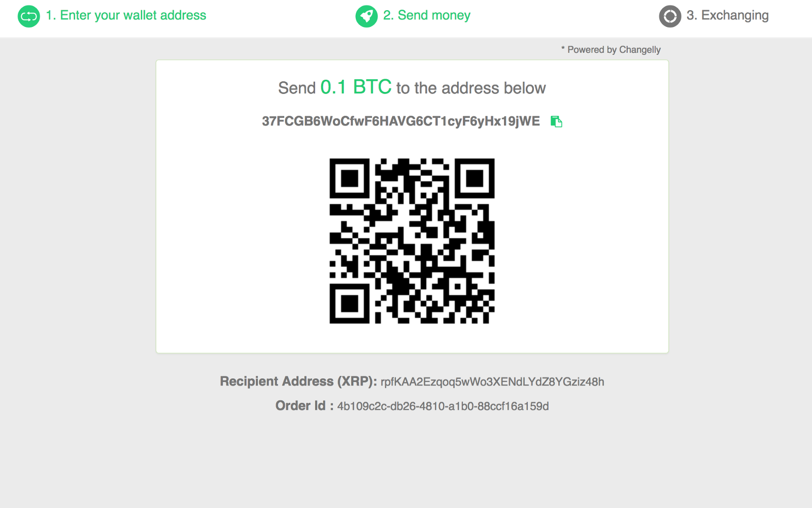Click the bottom-left finder square of QR code
812x508 pixels.
pyautogui.click(x=349, y=304)
